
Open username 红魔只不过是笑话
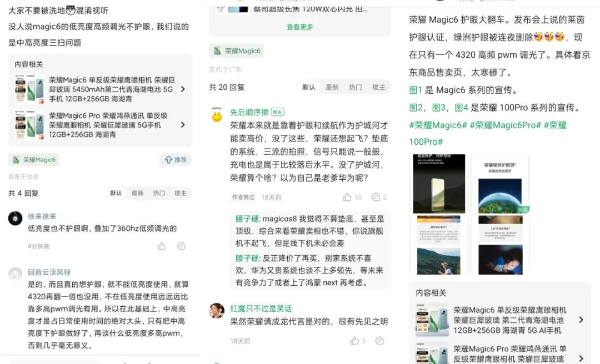click(x=261, y=309)
